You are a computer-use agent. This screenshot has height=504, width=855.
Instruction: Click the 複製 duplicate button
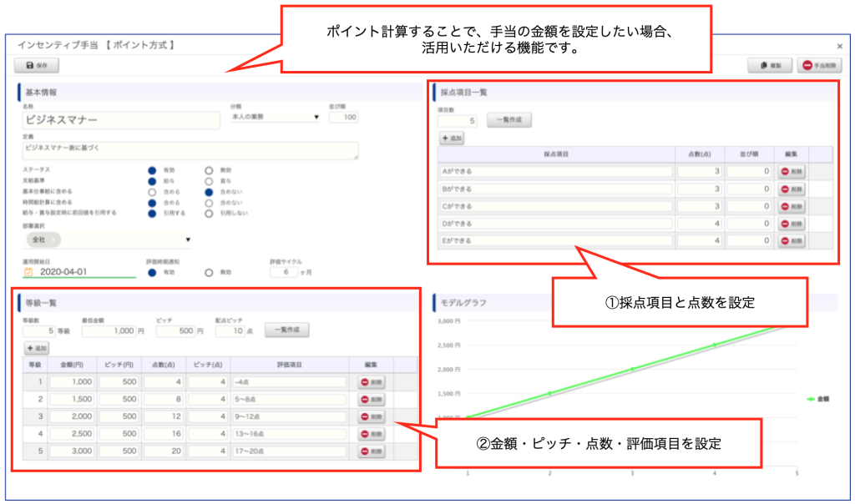[769, 65]
